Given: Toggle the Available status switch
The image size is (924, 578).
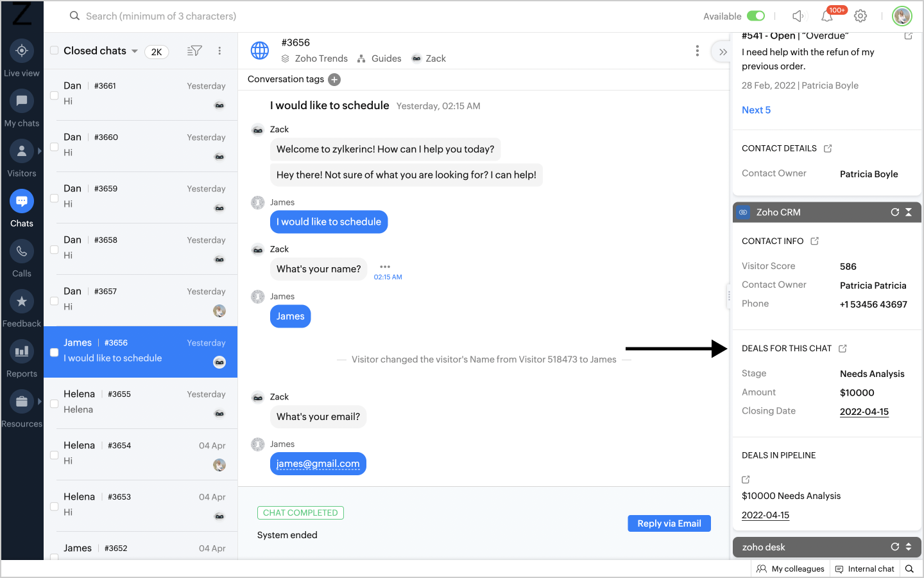Looking at the screenshot, I should tap(756, 16).
